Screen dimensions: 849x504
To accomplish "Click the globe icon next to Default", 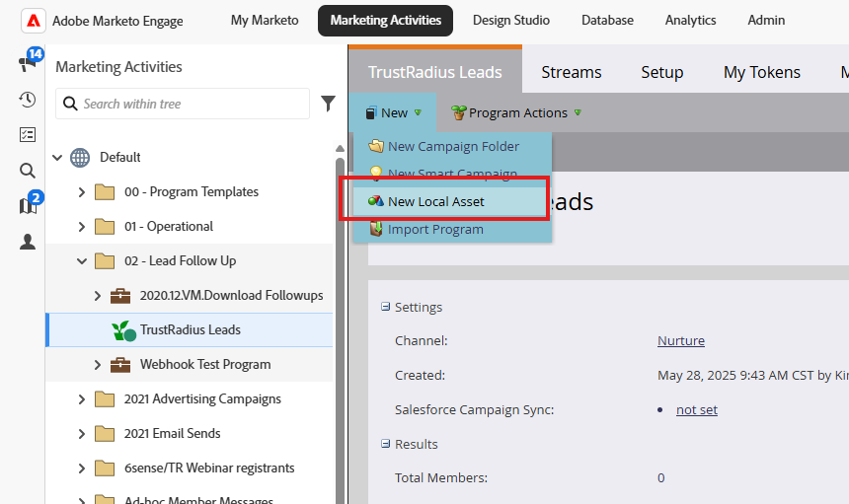I will coord(80,158).
